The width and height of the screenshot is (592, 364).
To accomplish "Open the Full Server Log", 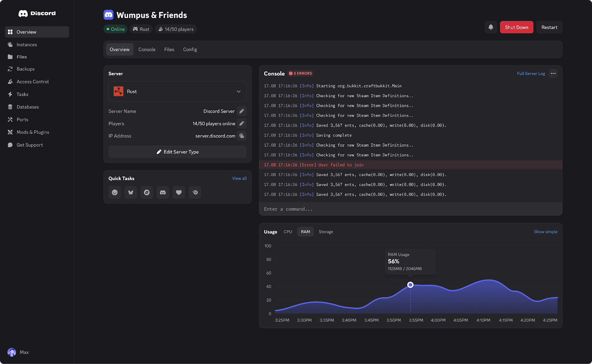I will pos(531,74).
